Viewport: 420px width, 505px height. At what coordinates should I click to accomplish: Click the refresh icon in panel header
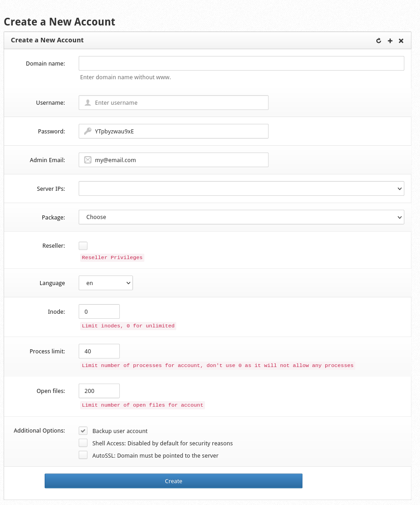click(379, 41)
